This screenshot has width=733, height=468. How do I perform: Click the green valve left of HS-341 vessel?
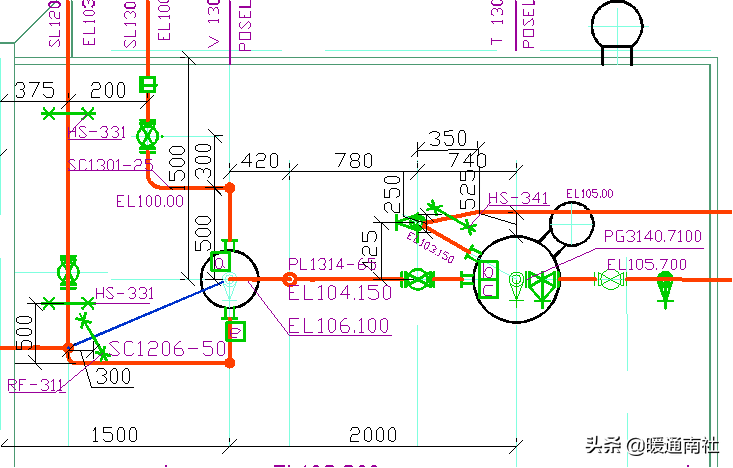click(x=415, y=280)
